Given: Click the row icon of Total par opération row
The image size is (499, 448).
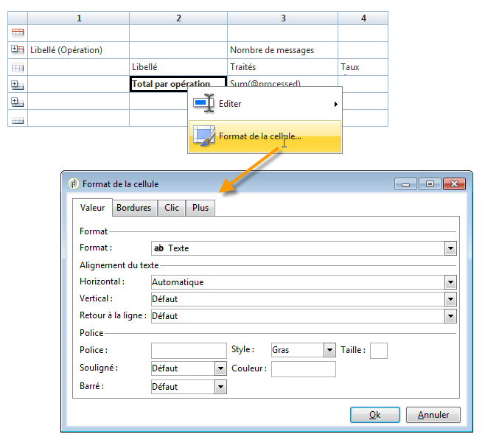Looking at the screenshot, I should pyautogui.click(x=18, y=85).
